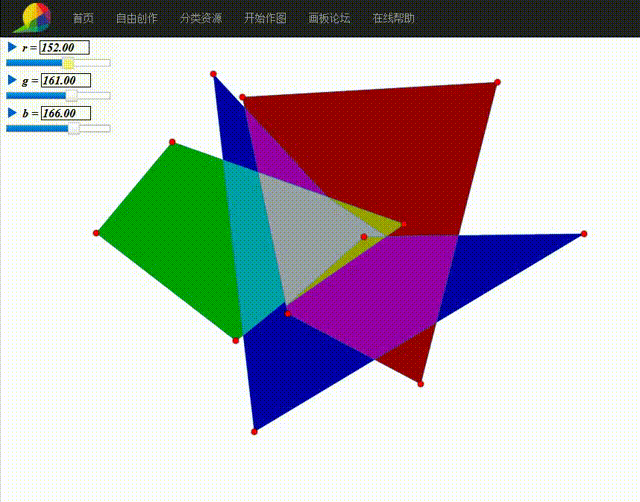Open the 自由创作 menu item

click(137, 18)
